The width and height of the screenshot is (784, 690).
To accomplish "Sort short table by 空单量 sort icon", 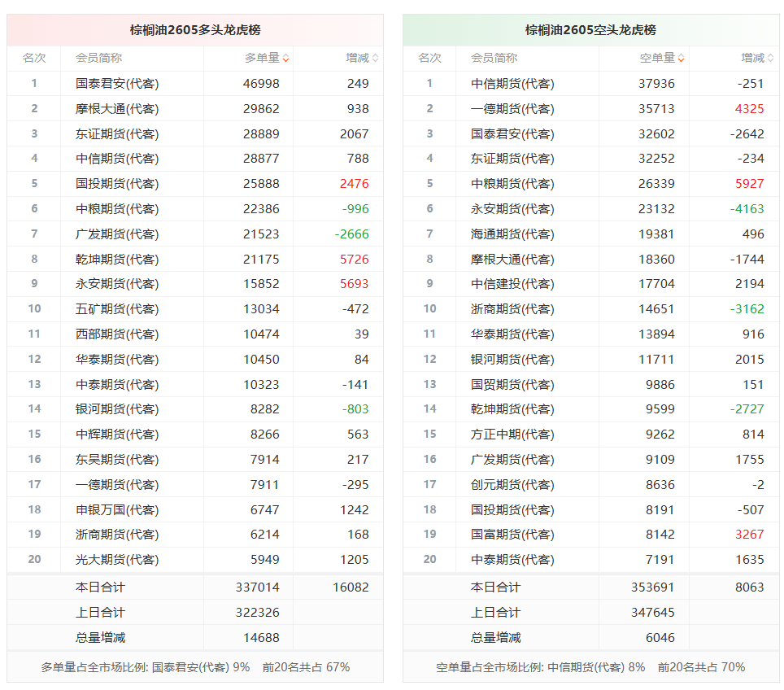I will (681, 58).
